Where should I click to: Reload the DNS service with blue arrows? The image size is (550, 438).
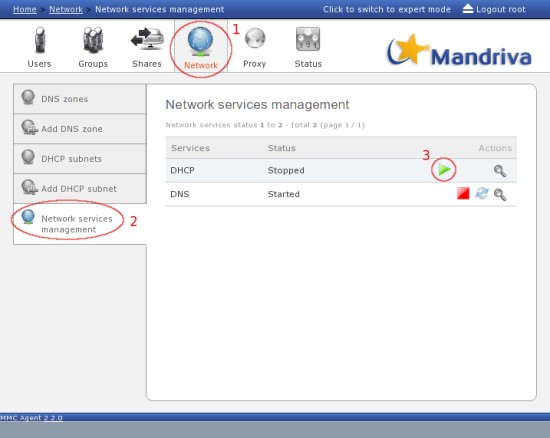click(482, 193)
